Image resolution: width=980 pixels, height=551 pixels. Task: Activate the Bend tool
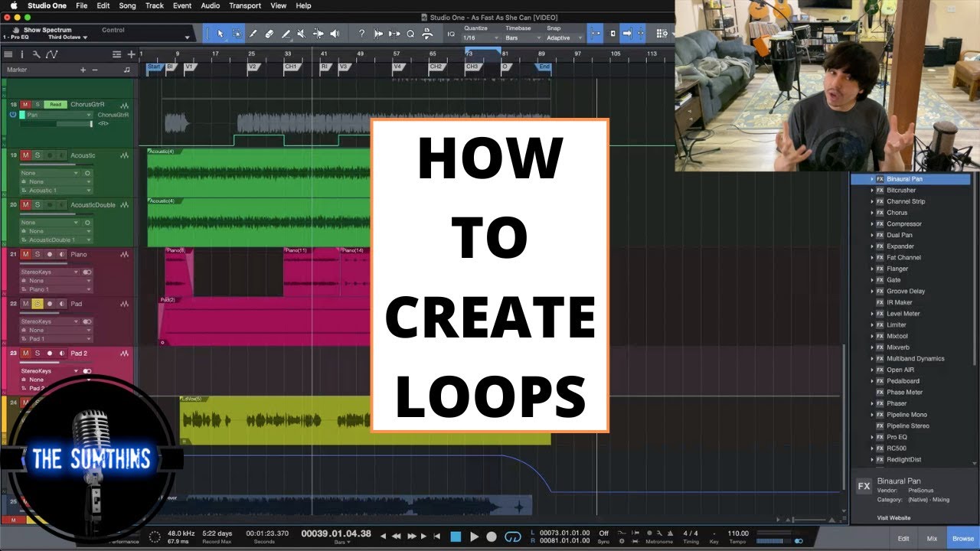coord(318,34)
